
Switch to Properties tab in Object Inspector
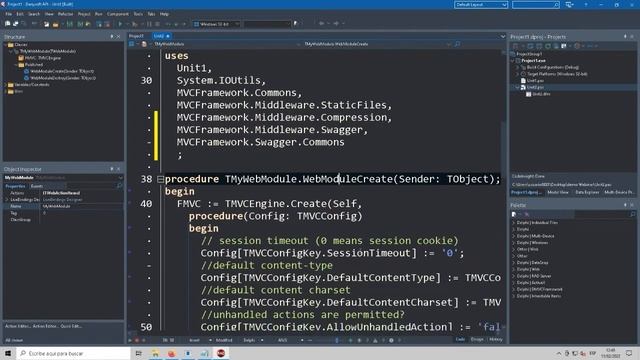[x=15, y=186]
